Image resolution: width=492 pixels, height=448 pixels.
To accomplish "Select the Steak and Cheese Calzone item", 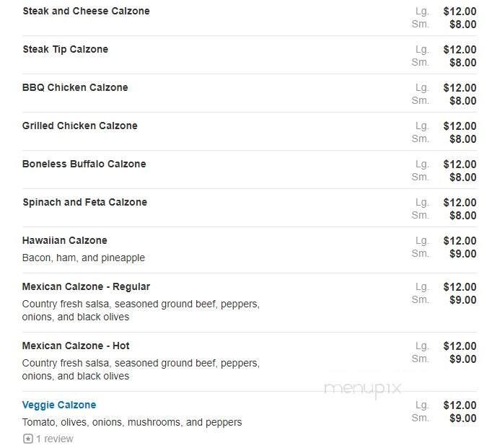I will coord(86,11).
